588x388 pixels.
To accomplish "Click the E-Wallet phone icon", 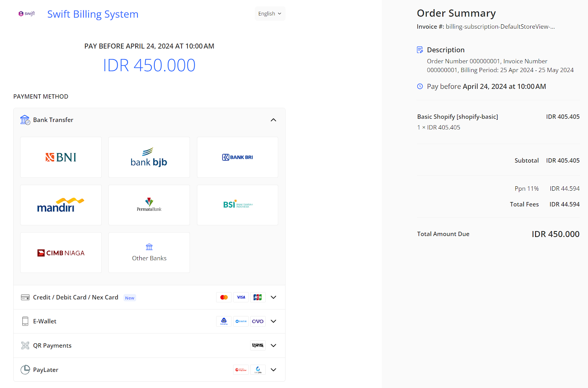I will [x=25, y=321].
